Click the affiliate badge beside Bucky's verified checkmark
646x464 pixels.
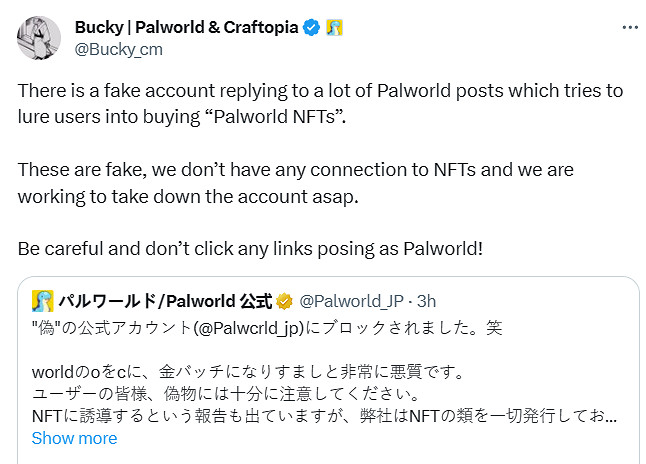pyautogui.click(x=335, y=28)
